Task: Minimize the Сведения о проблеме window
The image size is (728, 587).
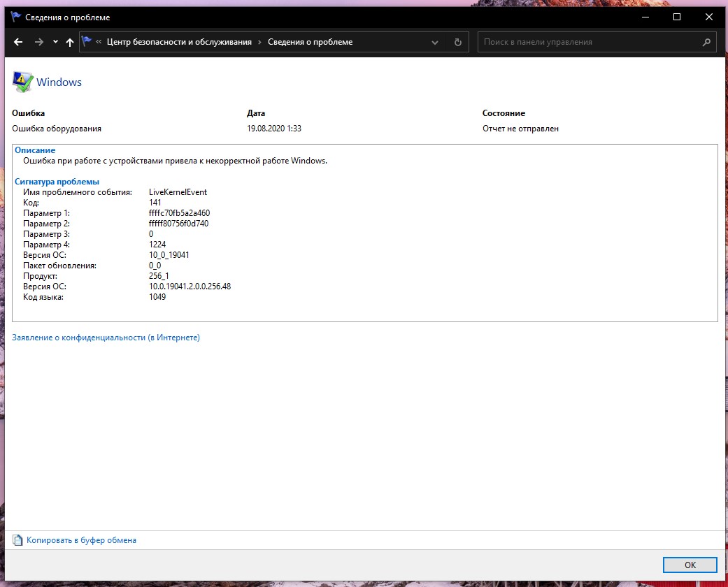Action: (x=645, y=17)
